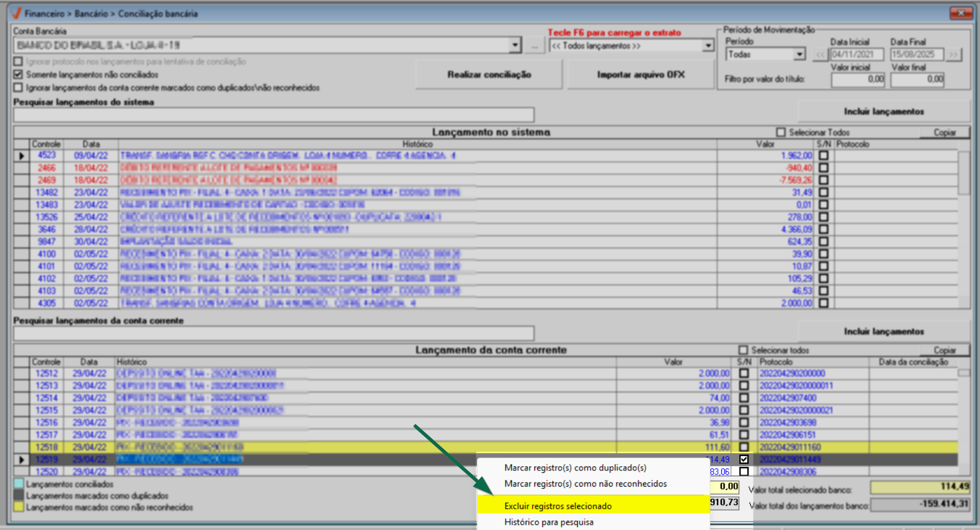Click light blue Lançamentos conciliados legend swatch

pos(19,484)
